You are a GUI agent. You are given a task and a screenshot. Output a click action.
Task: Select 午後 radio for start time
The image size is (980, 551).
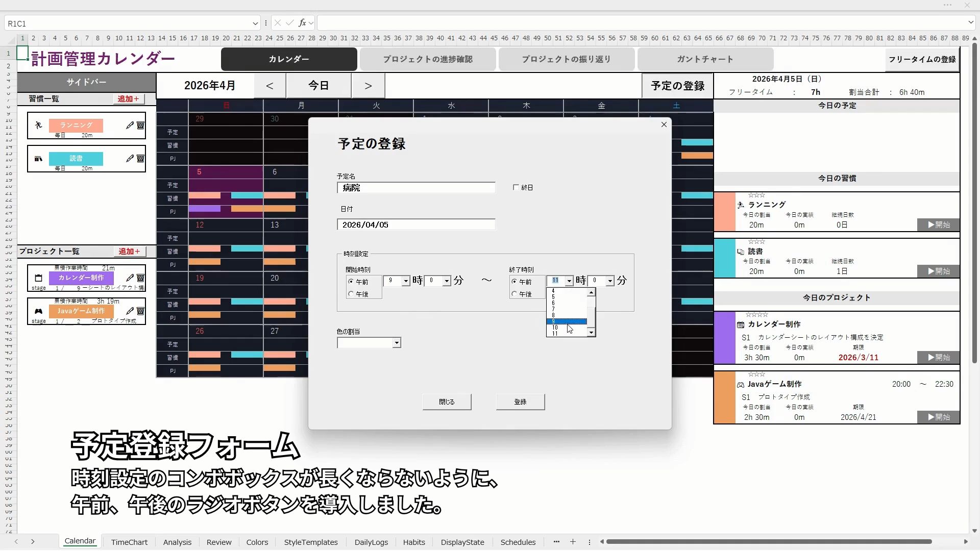click(x=351, y=294)
